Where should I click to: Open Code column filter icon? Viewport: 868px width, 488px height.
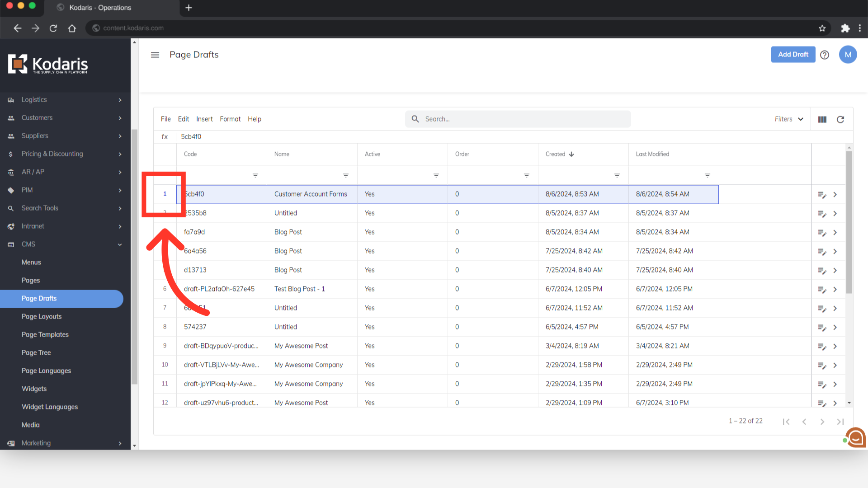(255, 175)
